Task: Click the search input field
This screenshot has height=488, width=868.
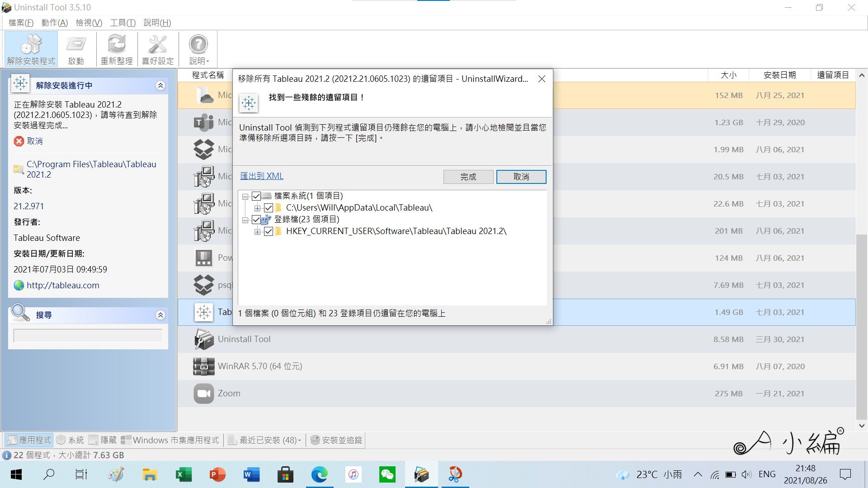Action: tap(88, 335)
